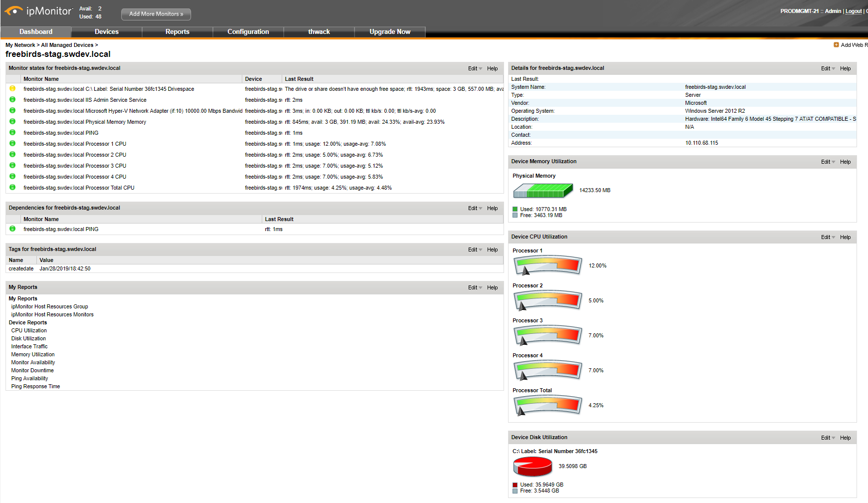
Task: Click the ipMonitor logo icon
Action: coord(13,10)
